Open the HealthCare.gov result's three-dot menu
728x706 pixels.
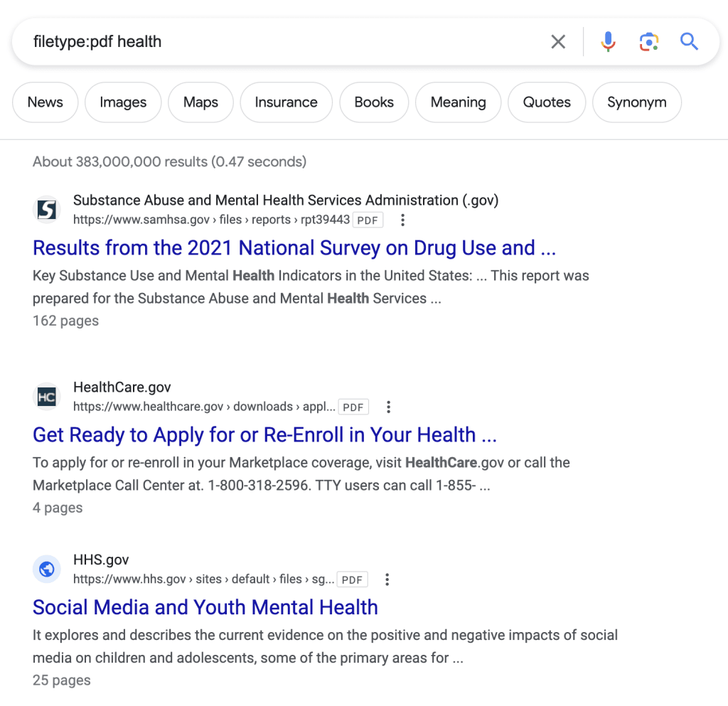point(389,407)
